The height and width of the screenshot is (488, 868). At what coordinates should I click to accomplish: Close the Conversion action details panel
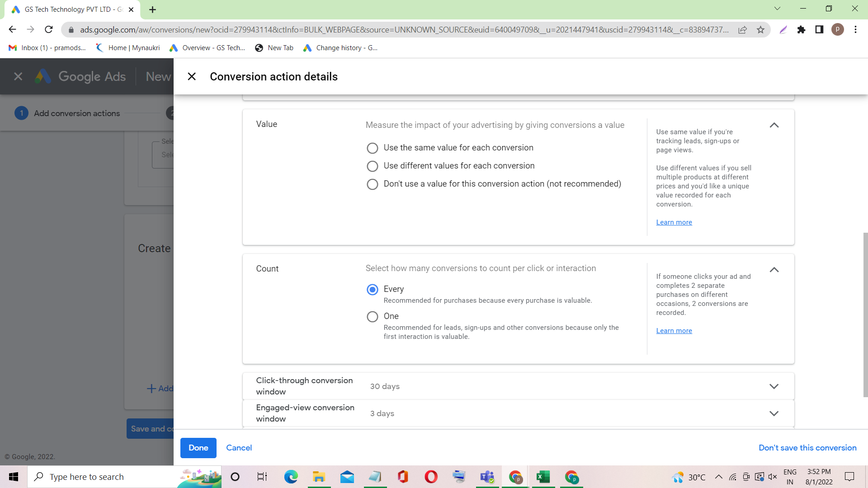(192, 76)
